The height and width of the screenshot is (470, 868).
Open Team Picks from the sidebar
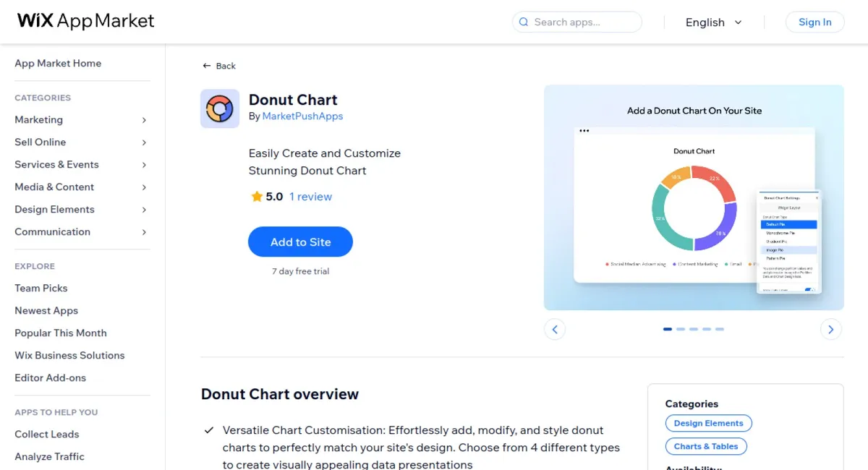[x=41, y=288]
